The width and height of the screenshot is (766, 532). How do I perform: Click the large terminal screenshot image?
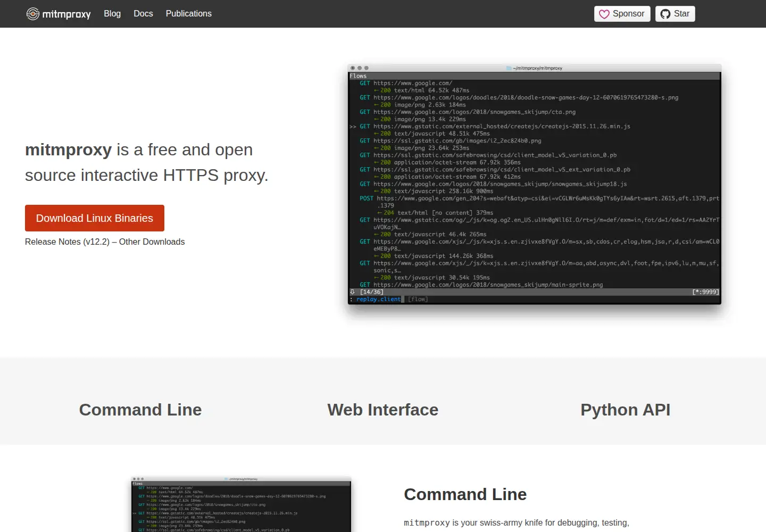coord(535,185)
